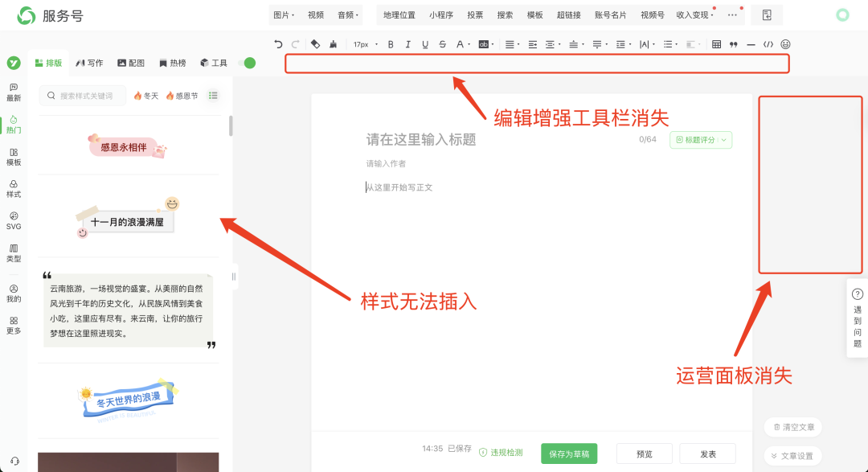Screen dimensions: 868x472
Task: Toggle Bold formatting
Action: pos(391,44)
